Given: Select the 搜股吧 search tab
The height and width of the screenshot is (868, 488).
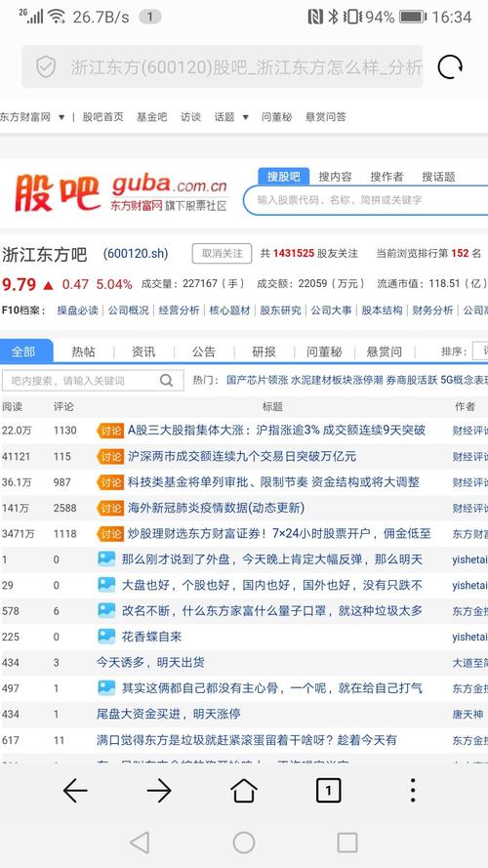Looking at the screenshot, I should pos(284,177).
